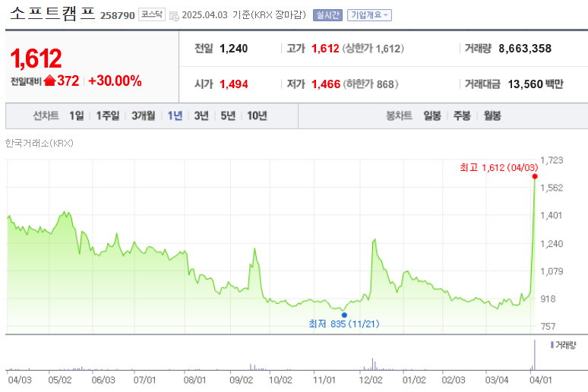Screen dimensions: 588x392
Task: Click the previous close value 1,240
Action: (x=234, y=49)
